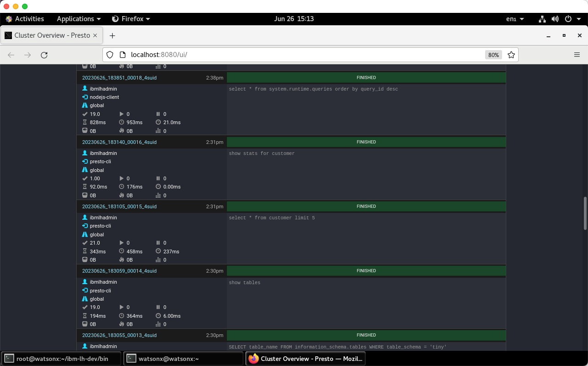Click clock icon beside 953ms
Screen dimensions: 588x366
(x=122, y=122)
